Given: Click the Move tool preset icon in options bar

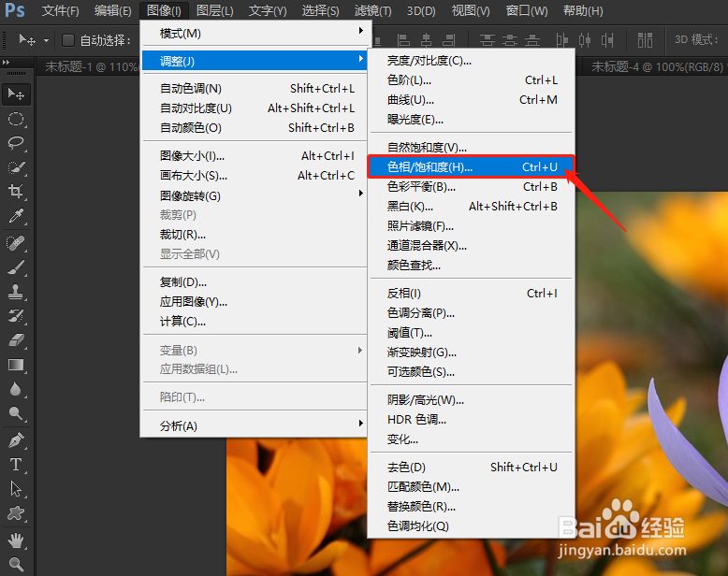Looking at the screenshot, I should click(x=27, y=40).
